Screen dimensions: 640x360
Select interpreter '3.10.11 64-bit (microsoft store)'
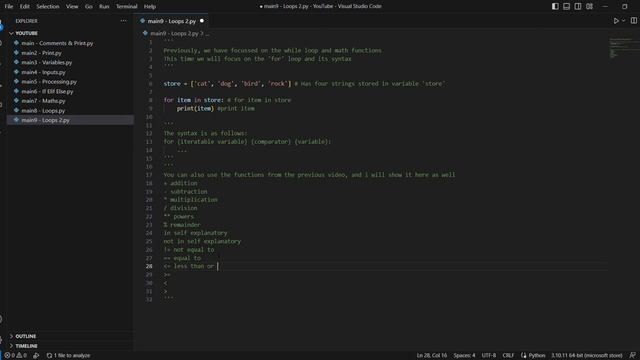[x=587, y=356]
